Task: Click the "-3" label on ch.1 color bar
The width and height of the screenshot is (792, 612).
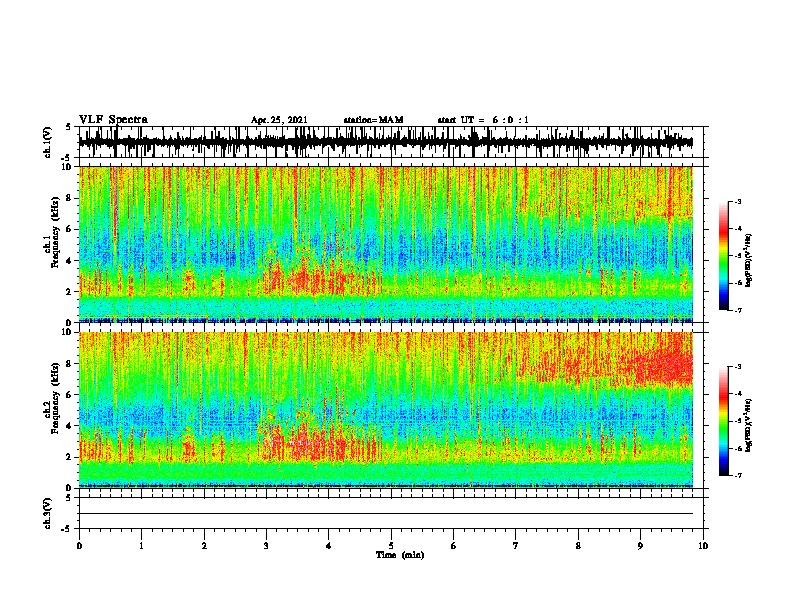Action: tap(737, 201)
